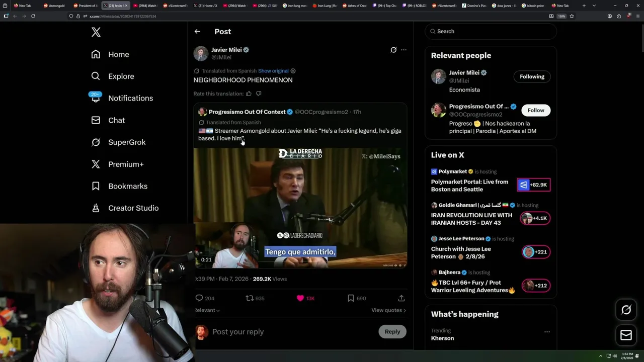Go back with the Post header arrow

click(197, 31)
